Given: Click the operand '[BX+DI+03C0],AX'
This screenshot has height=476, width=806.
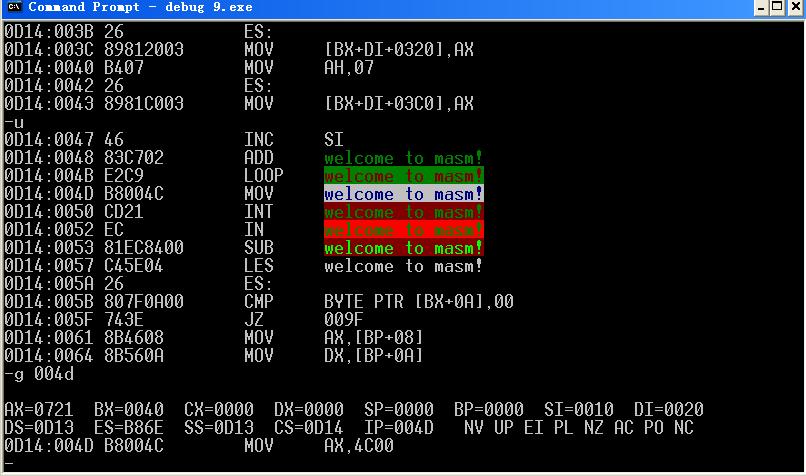Looking at the screenshot, I should (x=399, y=104).
